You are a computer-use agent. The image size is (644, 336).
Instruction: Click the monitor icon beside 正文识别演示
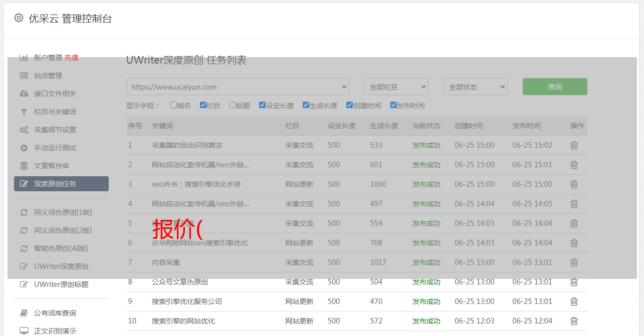tap(24, 331)
